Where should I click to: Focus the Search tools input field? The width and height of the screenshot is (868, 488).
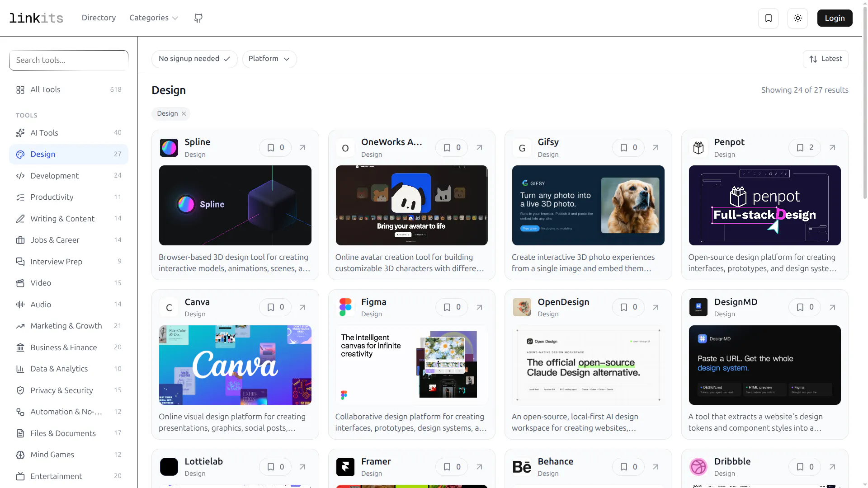tap(69, 60)
